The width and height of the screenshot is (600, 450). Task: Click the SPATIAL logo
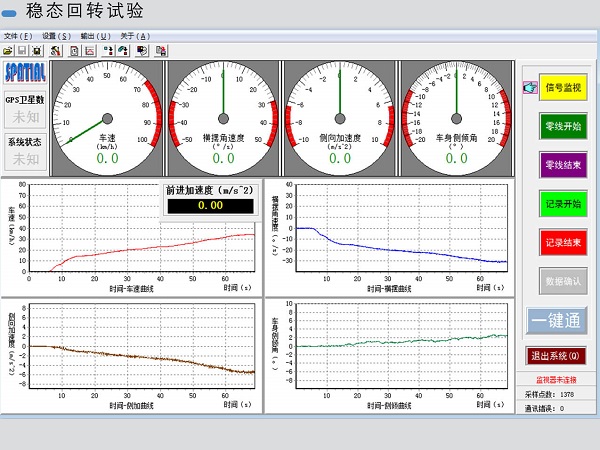(x=25, y=72)
